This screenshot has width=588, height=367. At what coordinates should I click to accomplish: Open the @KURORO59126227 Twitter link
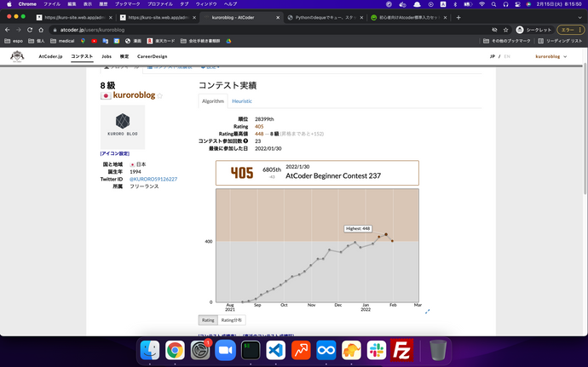point(153,179)
